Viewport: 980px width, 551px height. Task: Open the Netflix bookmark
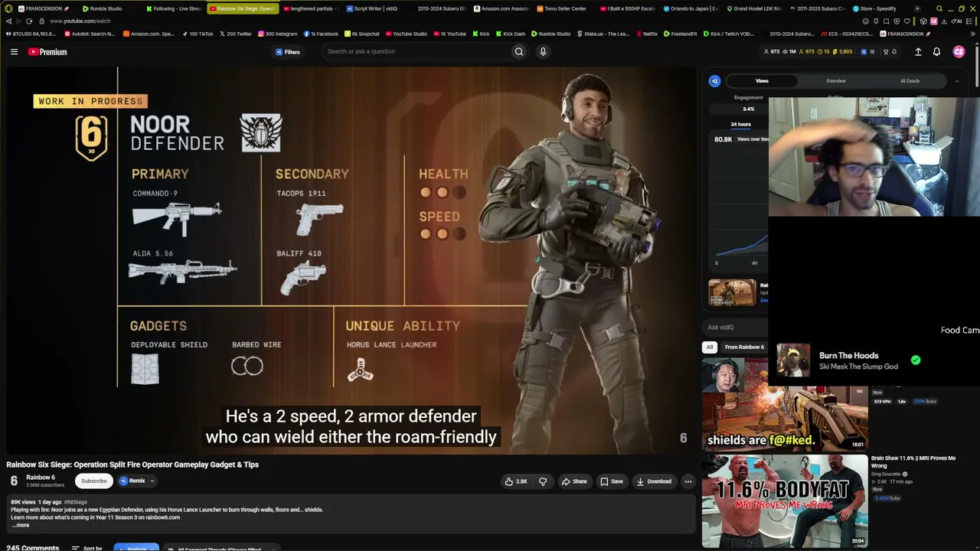click(x=646, y=34)
